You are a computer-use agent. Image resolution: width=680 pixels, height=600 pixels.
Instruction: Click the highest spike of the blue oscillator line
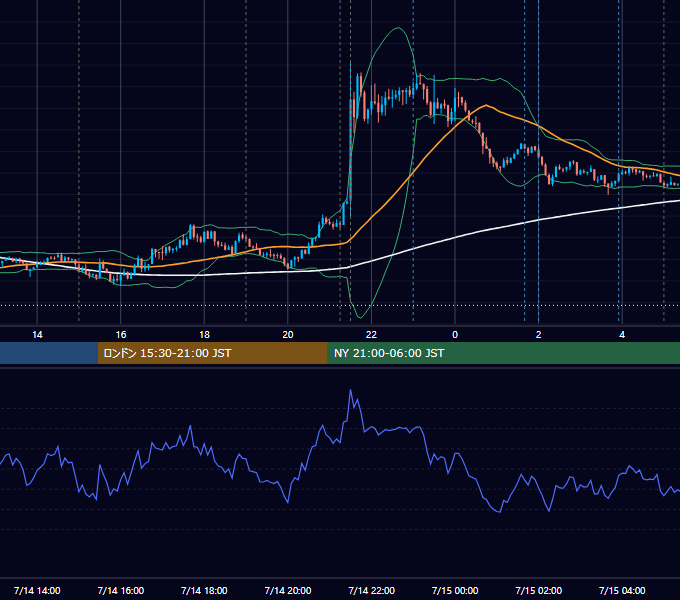350,390
